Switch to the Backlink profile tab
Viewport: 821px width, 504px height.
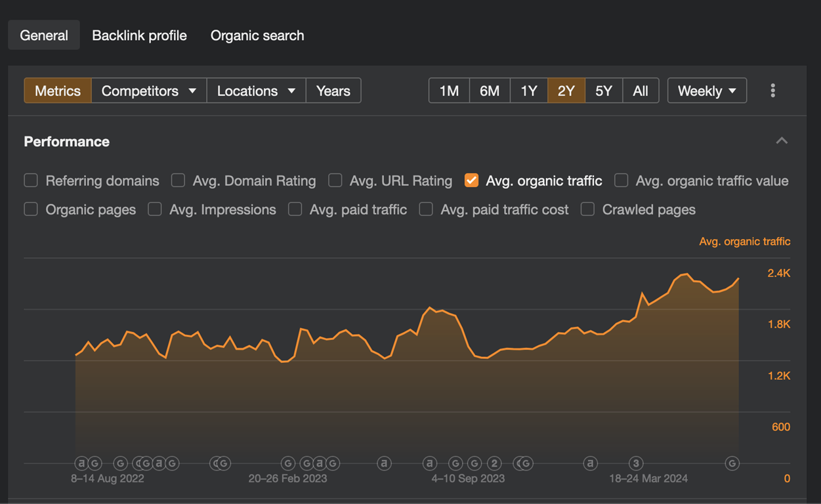139,35
